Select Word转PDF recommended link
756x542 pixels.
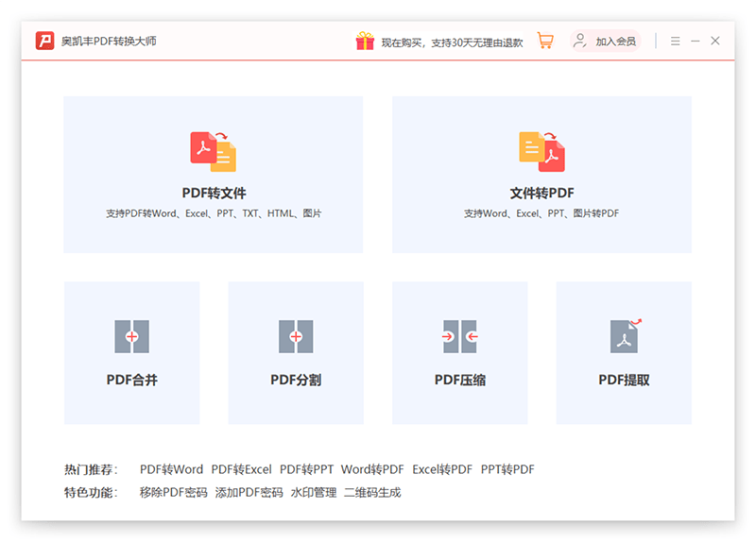point(371,469)
